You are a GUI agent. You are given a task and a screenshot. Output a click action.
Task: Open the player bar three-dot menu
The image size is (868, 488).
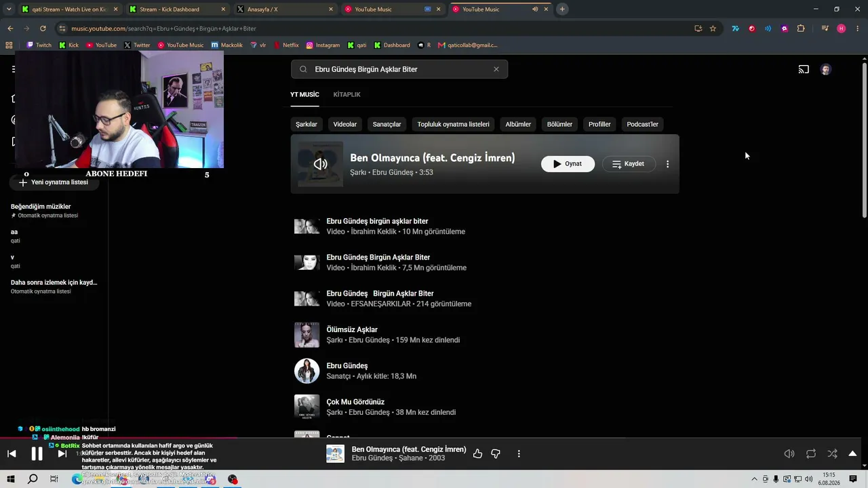[x=519, y=454]
